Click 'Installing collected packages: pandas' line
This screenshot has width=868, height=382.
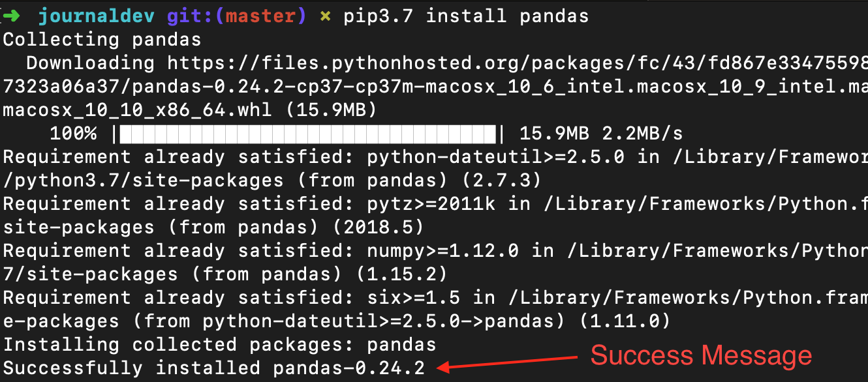point(220,344)
